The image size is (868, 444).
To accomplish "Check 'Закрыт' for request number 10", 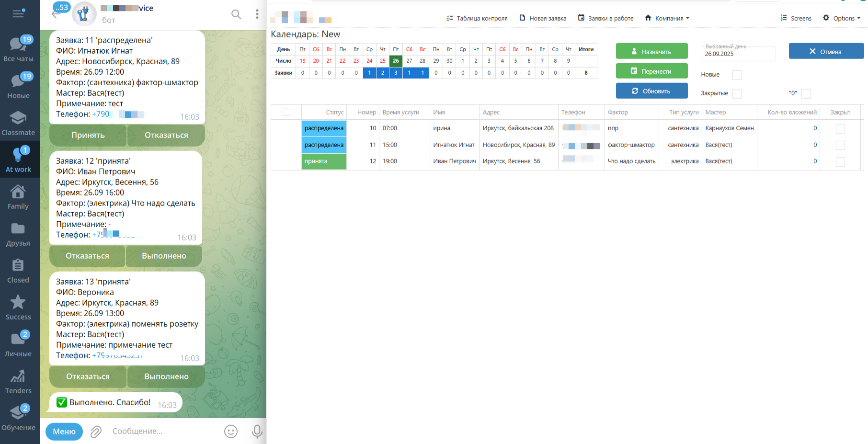I will pos(840,128).
